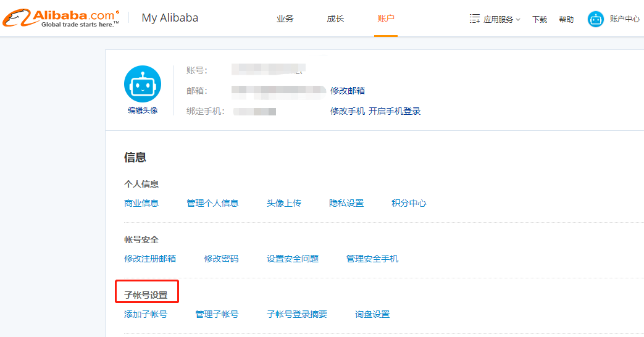Expand the 应用服务 dropdown arrow

(518, 20)
